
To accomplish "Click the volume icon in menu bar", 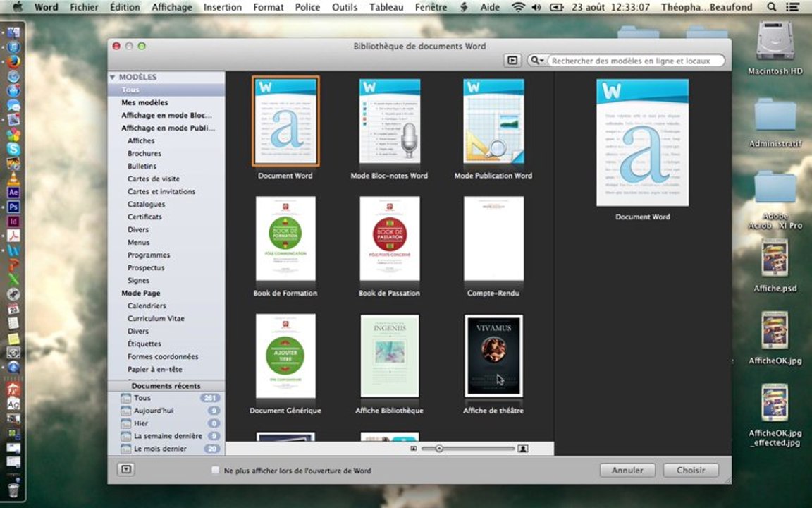I will [x=536, y=7].
